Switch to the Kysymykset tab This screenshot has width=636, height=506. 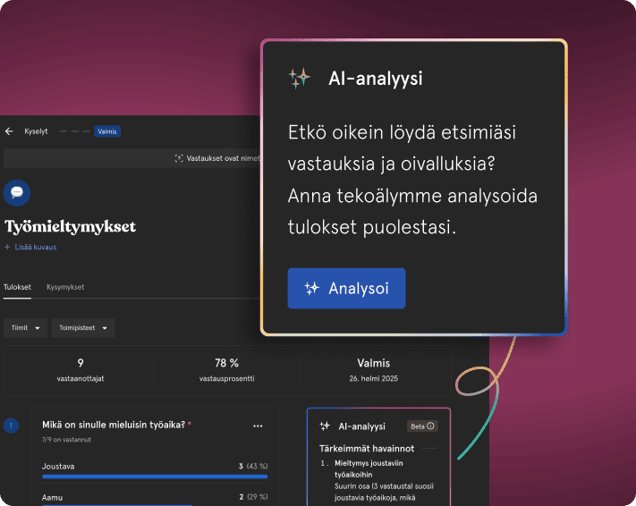click(x=65, y=287)
